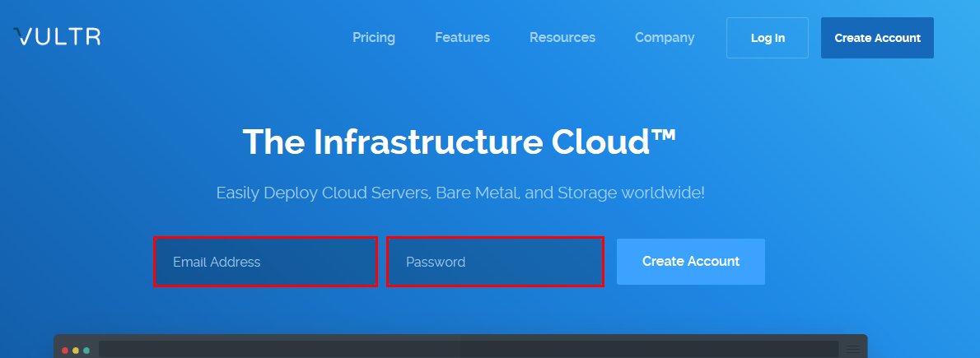This screenshot has height=358, width=980.
Task: Click the Vultr logo
Action: tap(57, 37)
